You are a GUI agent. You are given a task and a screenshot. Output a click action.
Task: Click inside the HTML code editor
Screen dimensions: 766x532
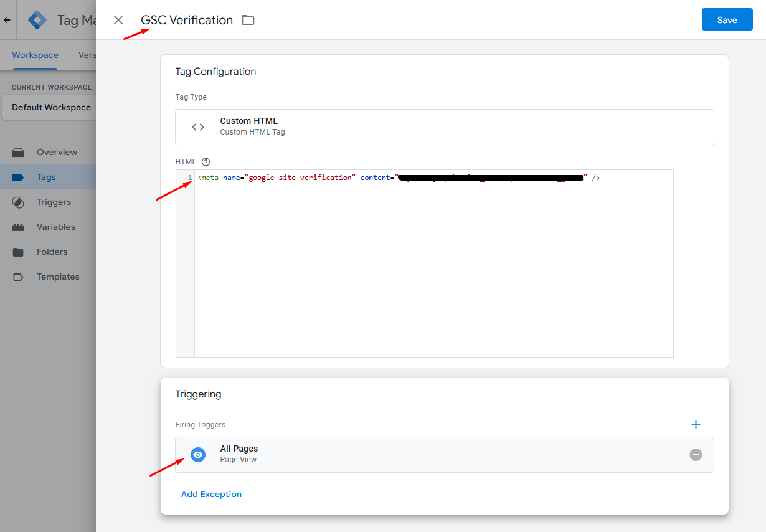click(x=433, y=263)
